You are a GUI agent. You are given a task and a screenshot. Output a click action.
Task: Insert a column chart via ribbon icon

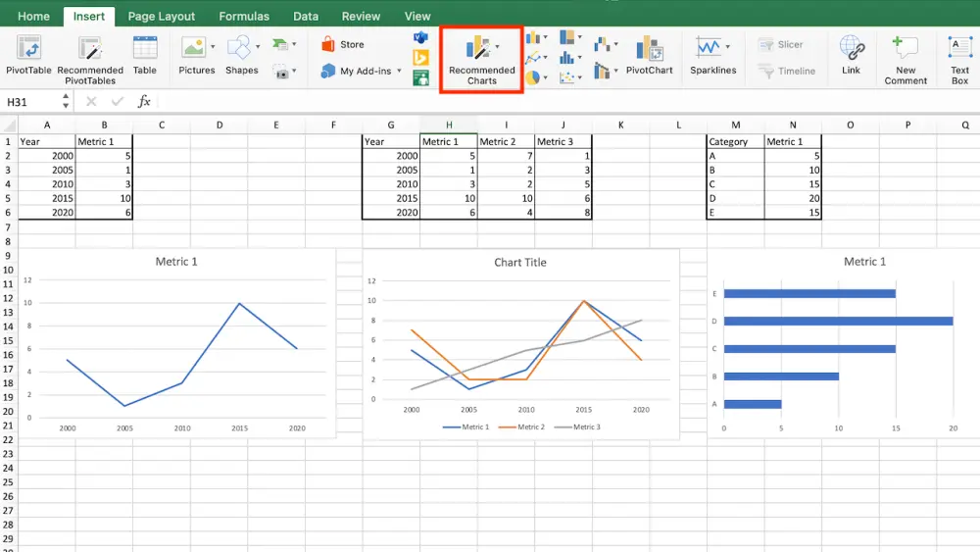point(532,37)
